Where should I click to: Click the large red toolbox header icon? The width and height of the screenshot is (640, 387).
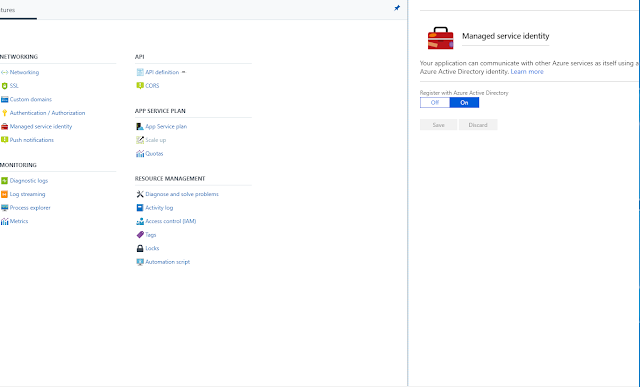pos(440,38)
